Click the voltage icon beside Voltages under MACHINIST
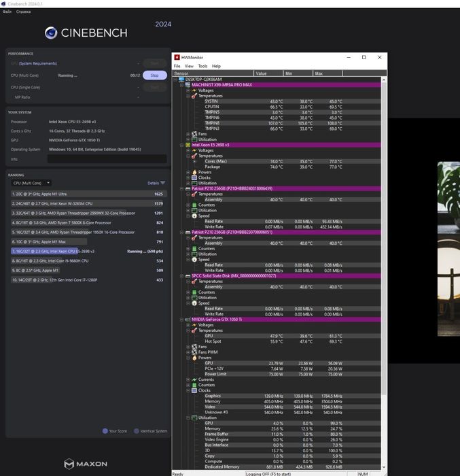The width and height of the screenshot is (460, 476). pyautogui.click(x=194, y=90)
